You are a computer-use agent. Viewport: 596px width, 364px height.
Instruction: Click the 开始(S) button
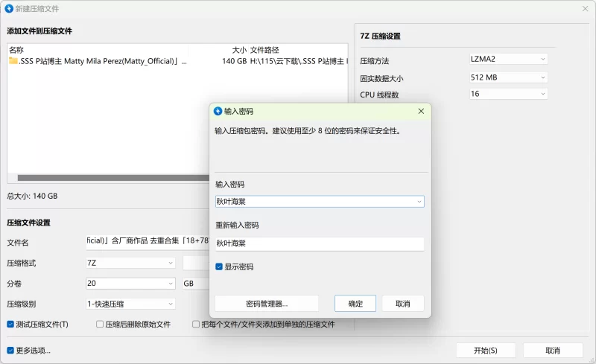[x=486, y=351]
